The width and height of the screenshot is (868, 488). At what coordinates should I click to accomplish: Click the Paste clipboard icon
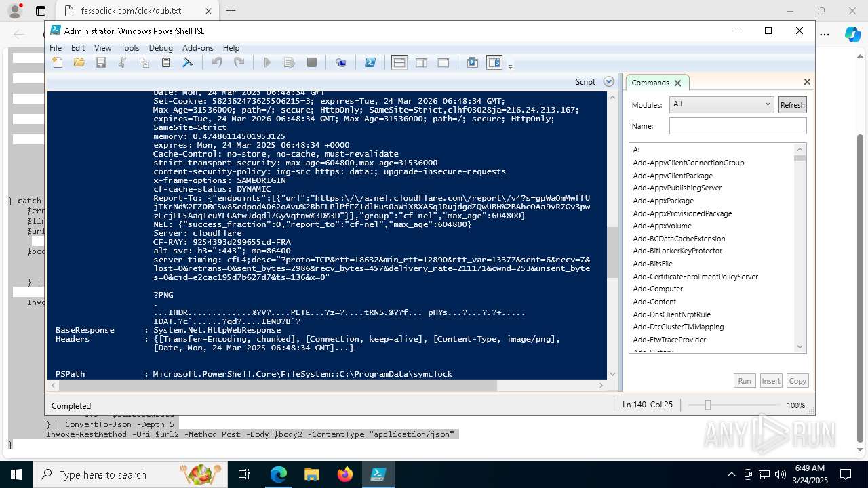tap(166, 63)
